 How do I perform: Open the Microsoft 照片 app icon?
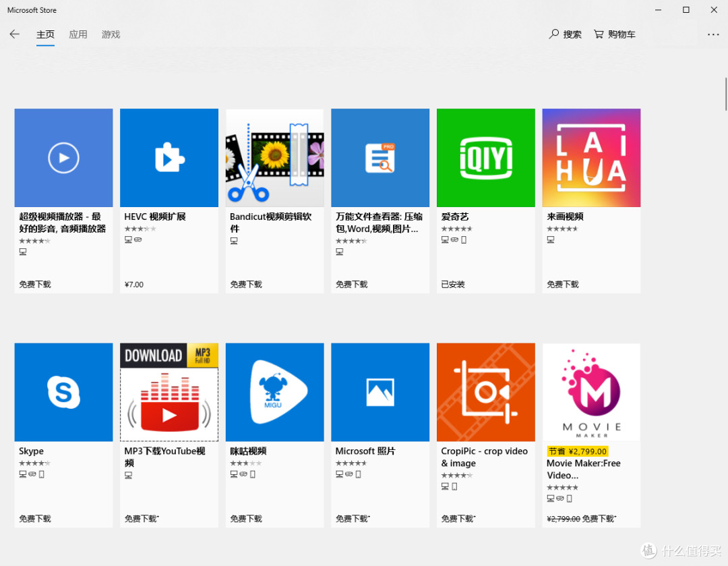[380, 392]
